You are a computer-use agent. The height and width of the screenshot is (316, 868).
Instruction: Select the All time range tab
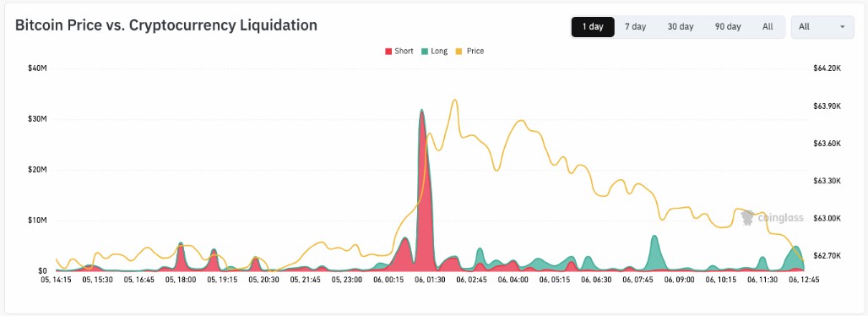[768, 26]
